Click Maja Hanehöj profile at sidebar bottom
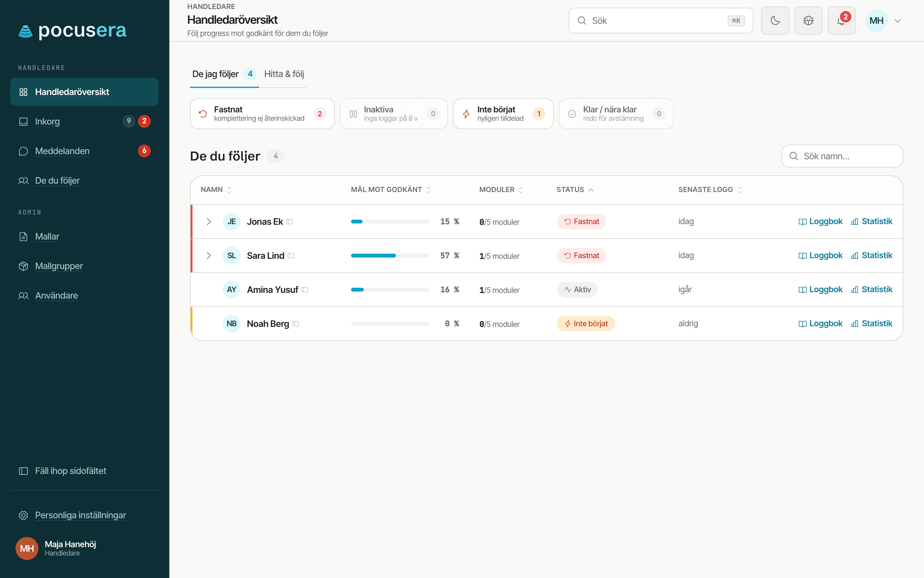The image size is (924, 578). click(84, 548)
